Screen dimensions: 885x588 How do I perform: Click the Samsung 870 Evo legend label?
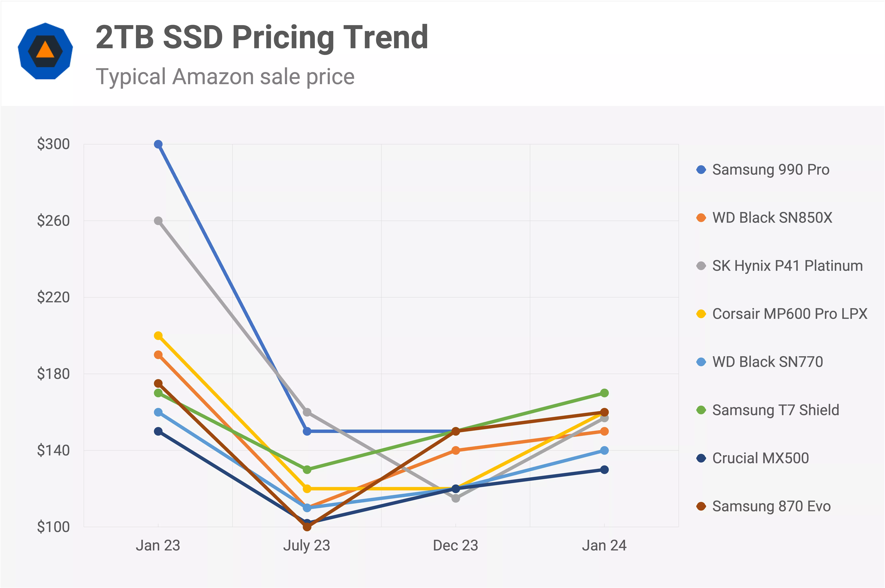[x=771, y=506]
